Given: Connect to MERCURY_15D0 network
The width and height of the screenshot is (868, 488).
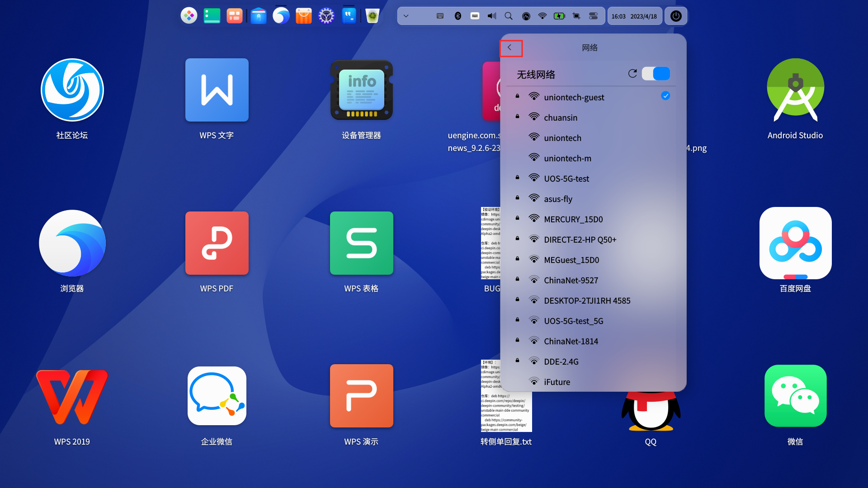Looking at the screenshot, I should tap(592, 219).
